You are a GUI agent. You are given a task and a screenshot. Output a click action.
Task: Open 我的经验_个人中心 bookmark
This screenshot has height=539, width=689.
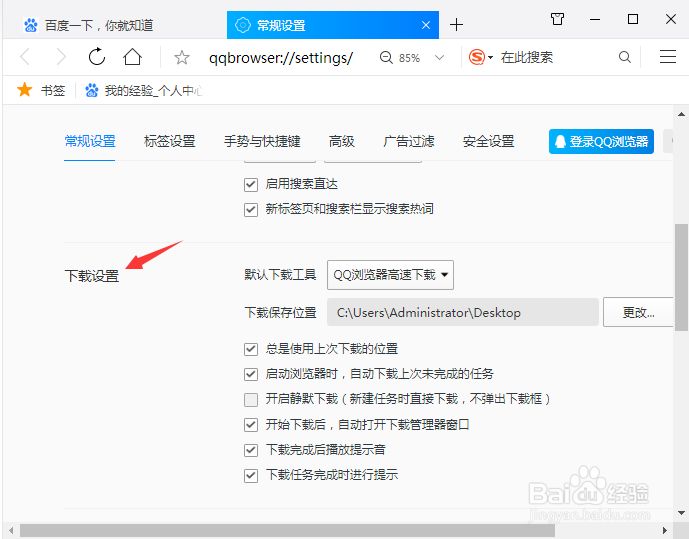click(143, 90)
